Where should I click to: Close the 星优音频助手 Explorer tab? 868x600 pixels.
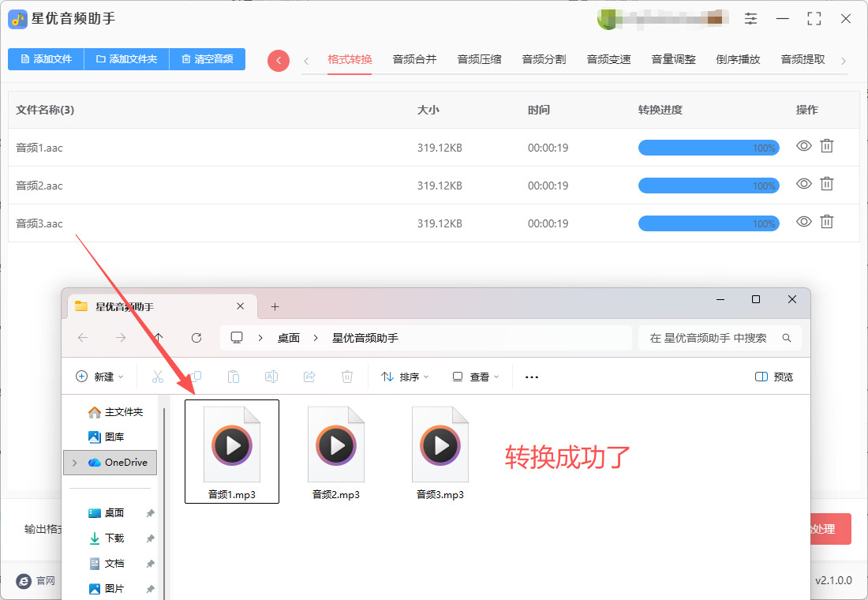click(240, 306)
